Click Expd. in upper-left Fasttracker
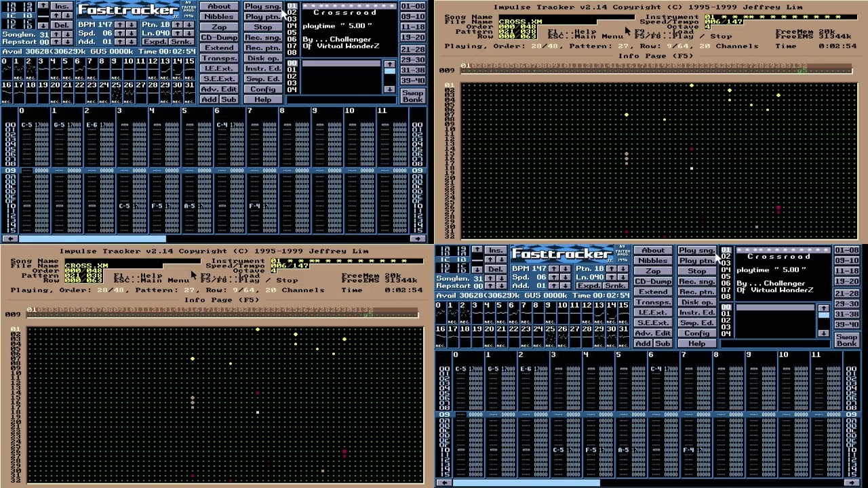Screen dimensions: 868x488 [x=155, y=41]
